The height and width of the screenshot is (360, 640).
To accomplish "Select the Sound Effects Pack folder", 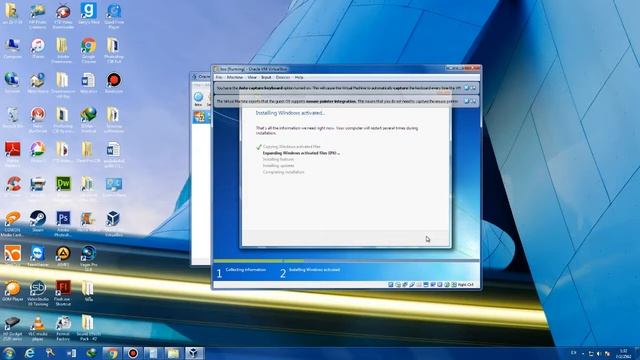I will click(x=88, y=327).
